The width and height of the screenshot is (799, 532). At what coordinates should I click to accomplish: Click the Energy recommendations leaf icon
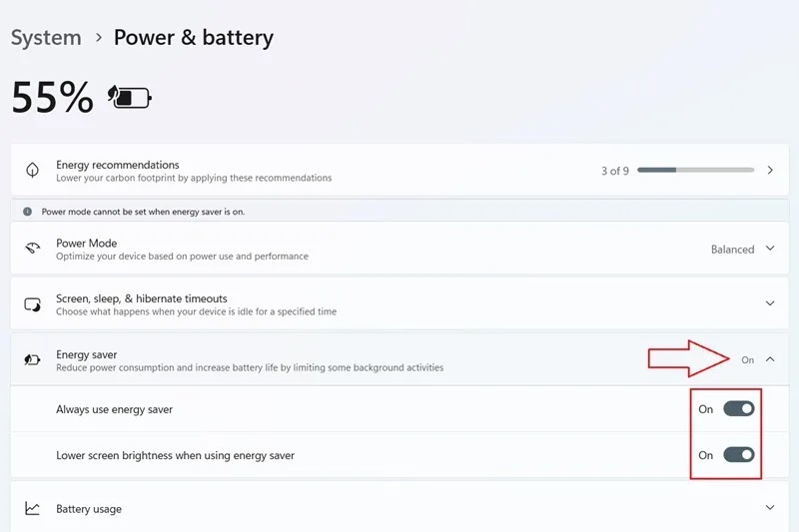click(x=32, y=171)
